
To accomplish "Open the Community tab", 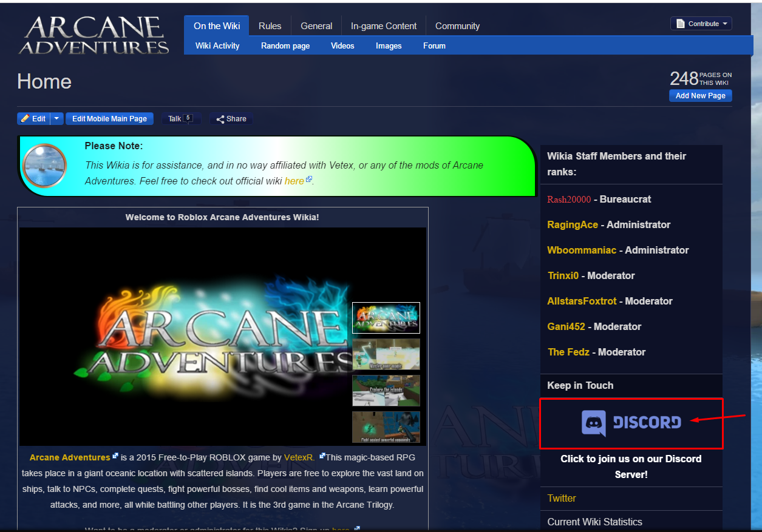I will pyautogui.click(x=457, y=26).
